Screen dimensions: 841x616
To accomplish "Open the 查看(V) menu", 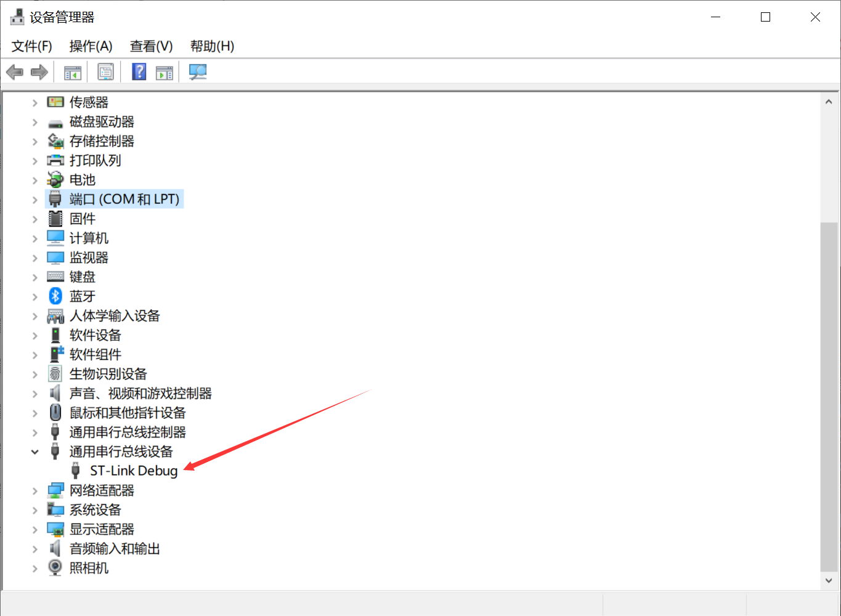I will tap(150, 46).
